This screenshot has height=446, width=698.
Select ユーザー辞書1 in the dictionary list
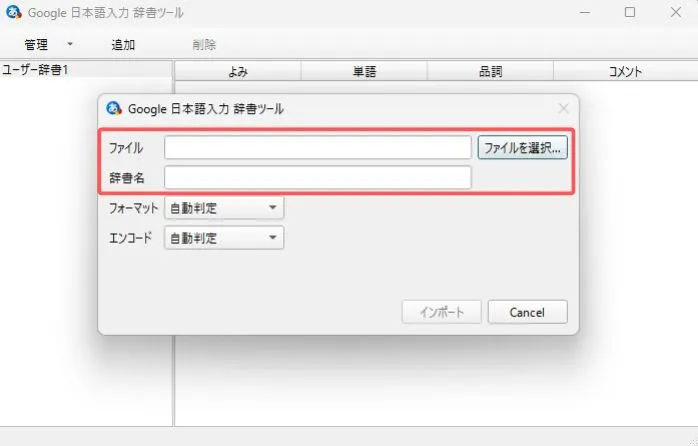(x=86, y=70)
